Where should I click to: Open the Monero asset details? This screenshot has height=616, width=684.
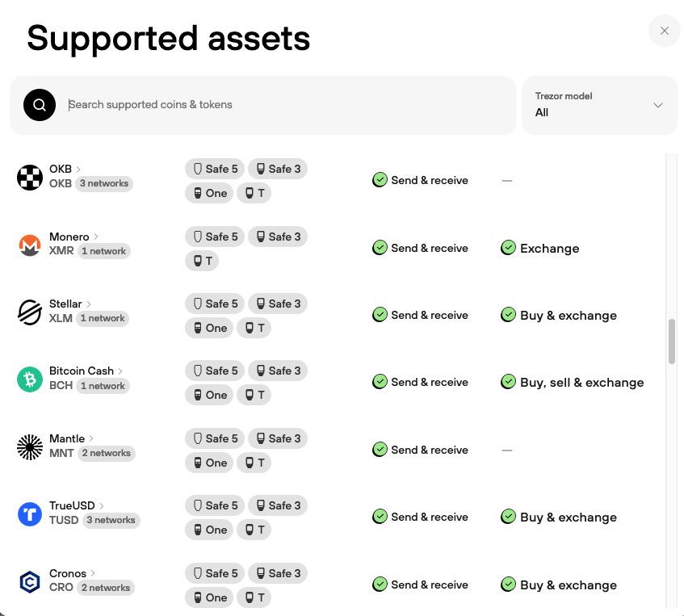(73, 237)
